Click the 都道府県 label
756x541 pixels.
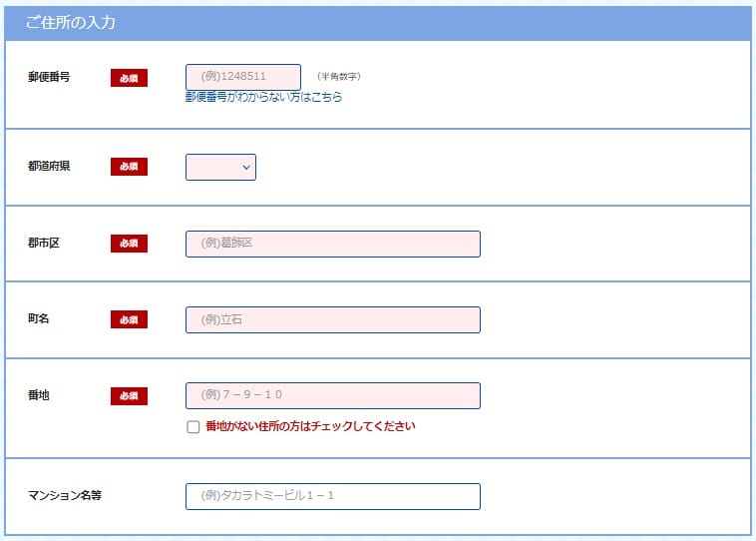(49, 166)
